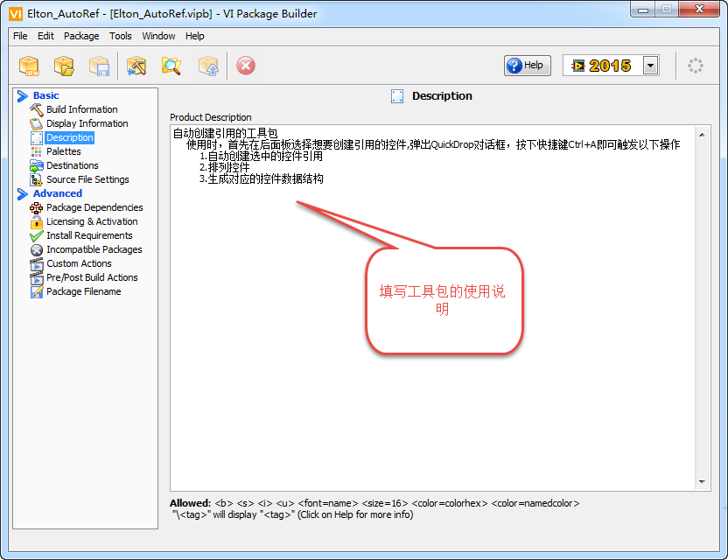This screenshot has width=728, height=560.
Task: Select the highlighted Description tree item
Action: 70,137
